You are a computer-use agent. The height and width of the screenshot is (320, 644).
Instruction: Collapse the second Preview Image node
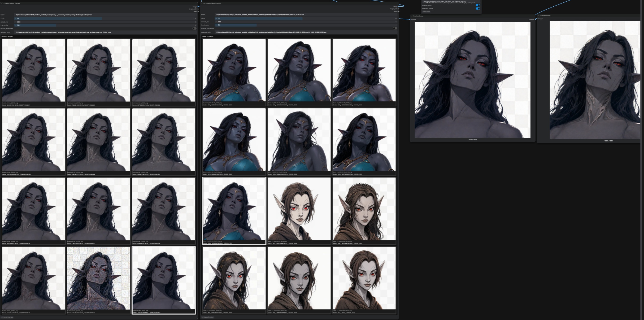click(539, 15)
